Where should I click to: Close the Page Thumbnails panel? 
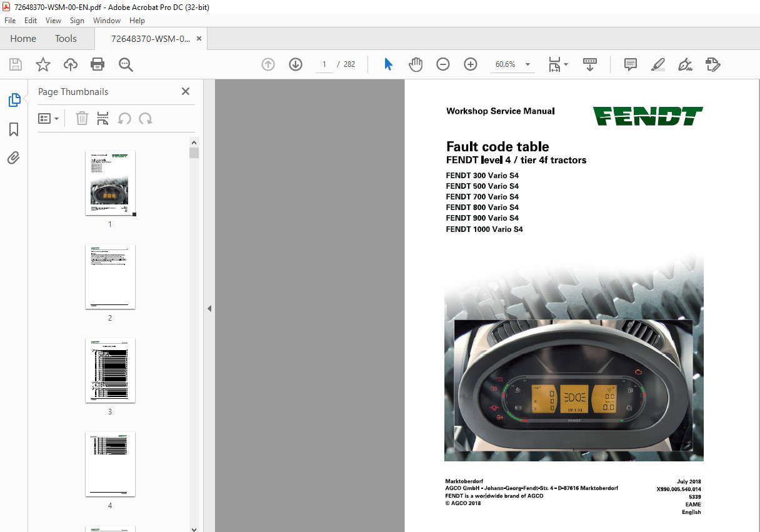point(186,91)
